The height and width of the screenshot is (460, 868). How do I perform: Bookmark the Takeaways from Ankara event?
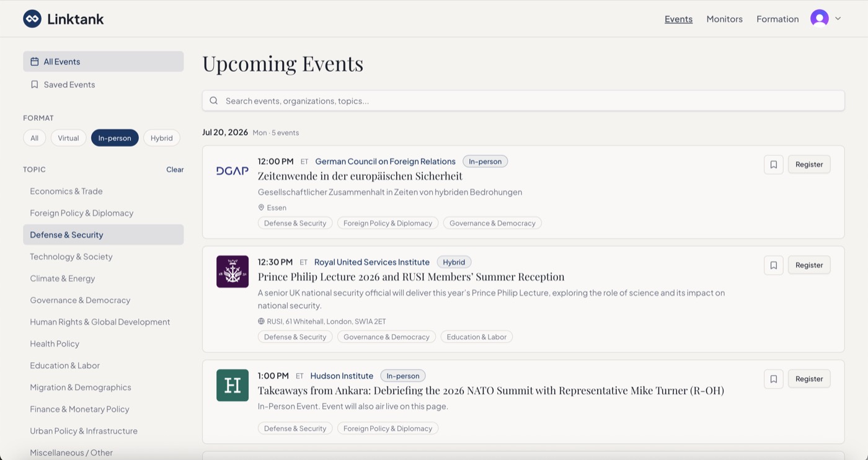click(774, 379)
